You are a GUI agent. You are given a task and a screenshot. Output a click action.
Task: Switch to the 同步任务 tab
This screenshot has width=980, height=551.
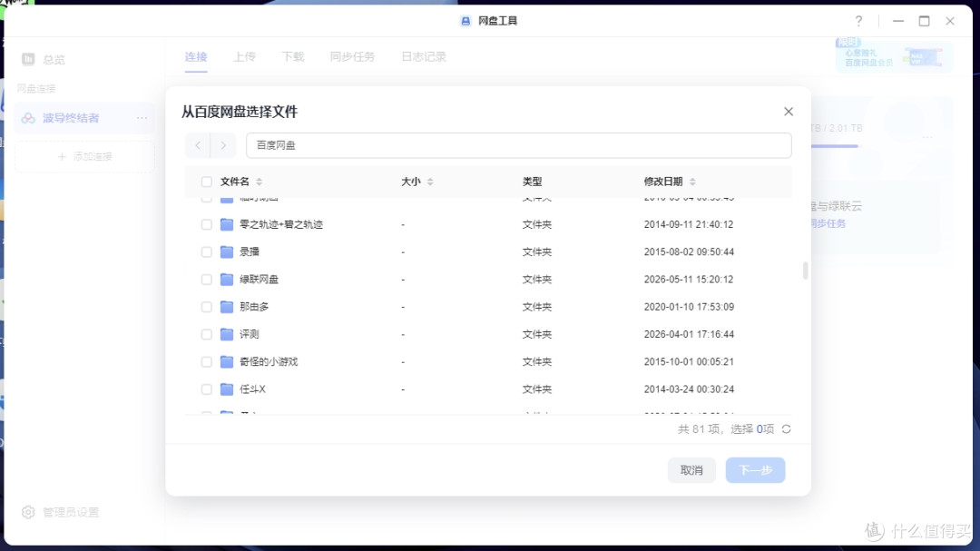pos(352,57)
